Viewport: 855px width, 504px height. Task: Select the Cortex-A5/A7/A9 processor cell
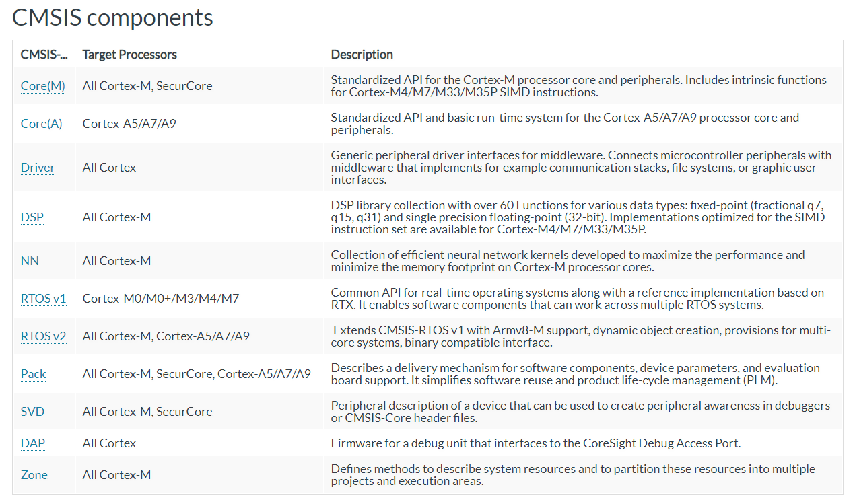(x=130, y=123)
